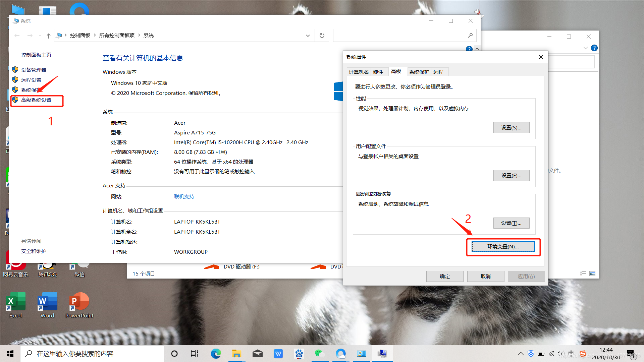Select Excel desktop shortcut
644x362 pixels.
[15, 305]
